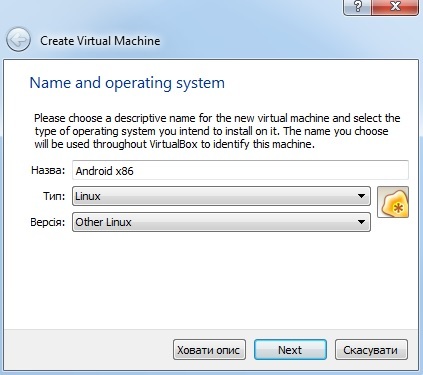Click the descriptive paragraph starting 'Please choose'
This screenshot has height=375, width=423.
(217, 131)
